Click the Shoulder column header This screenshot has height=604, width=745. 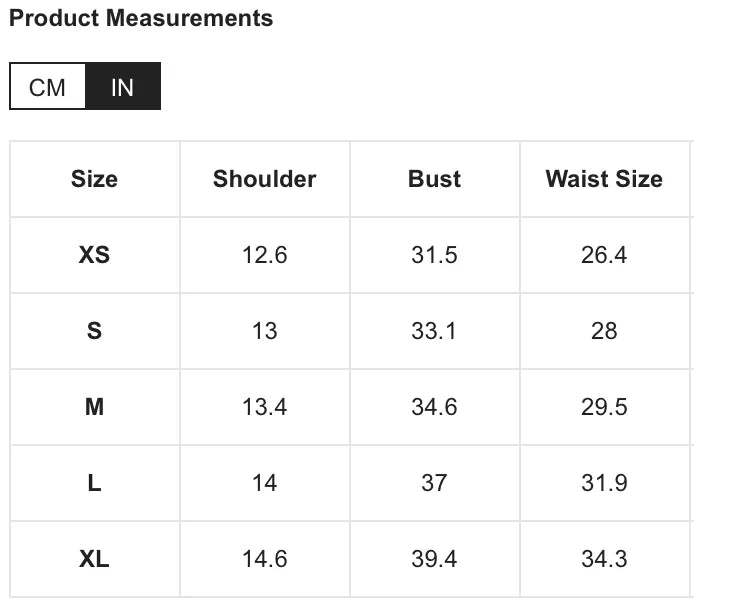click(264, 179)
